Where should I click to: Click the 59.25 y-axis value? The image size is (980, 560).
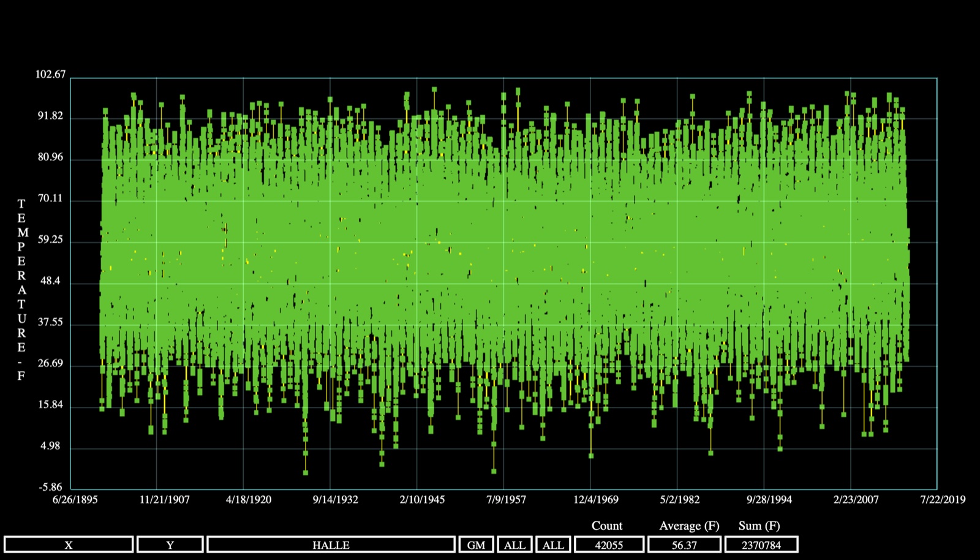click(50, 239)
